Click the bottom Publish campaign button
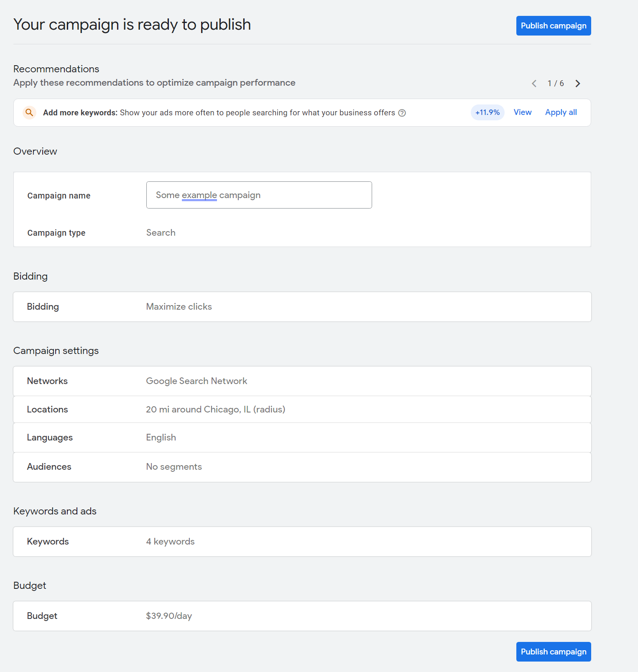Screen dimensions: 638x672 [553, 652]
